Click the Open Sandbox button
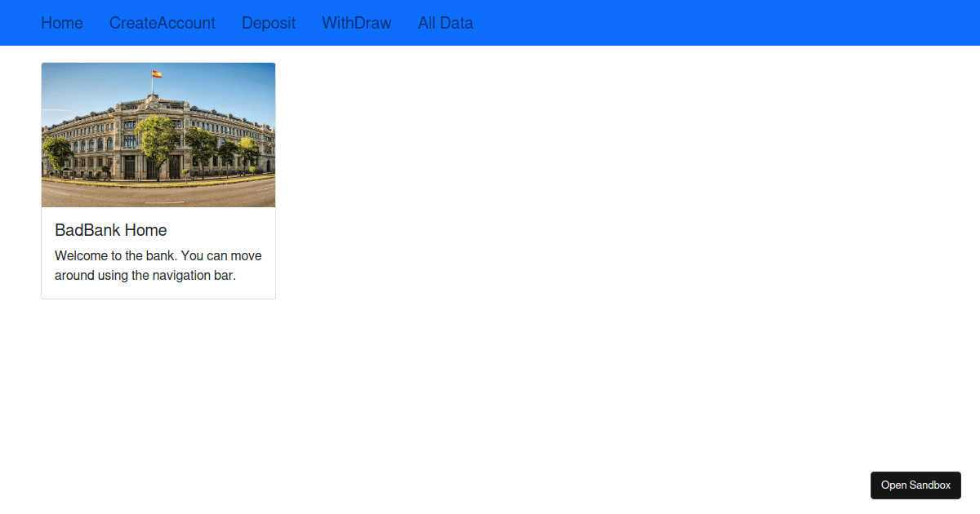 click(x=915, y=485)
